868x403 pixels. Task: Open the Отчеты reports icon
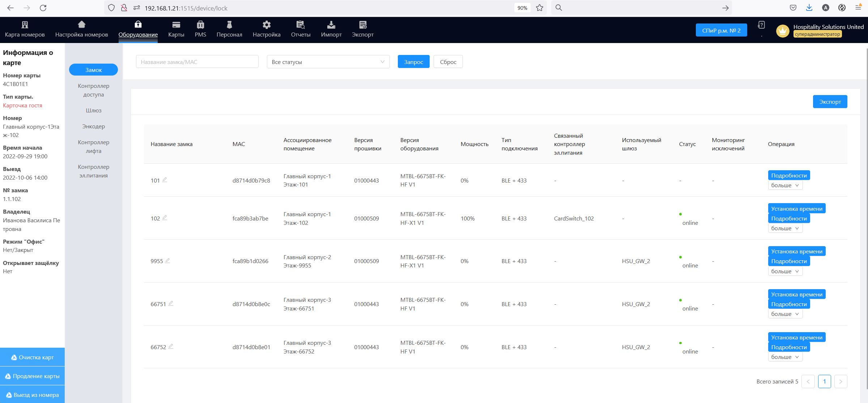pos(301,25)
